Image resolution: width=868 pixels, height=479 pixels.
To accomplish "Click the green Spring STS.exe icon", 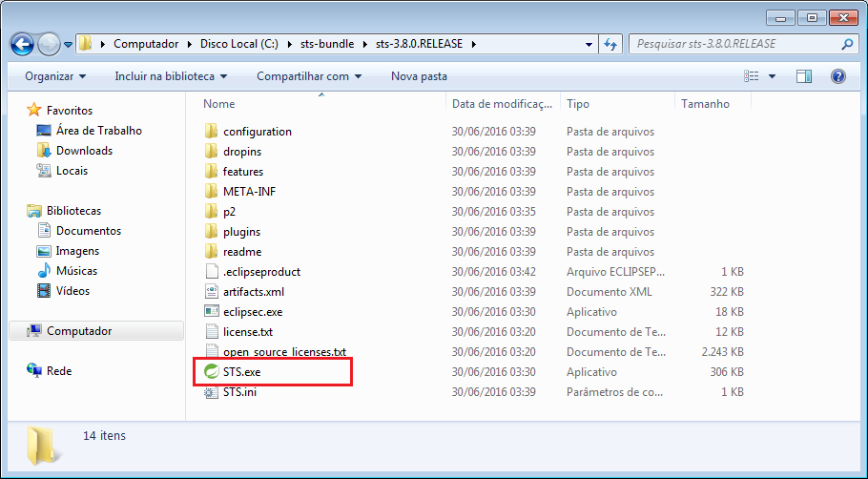I will tap(211, 371).
